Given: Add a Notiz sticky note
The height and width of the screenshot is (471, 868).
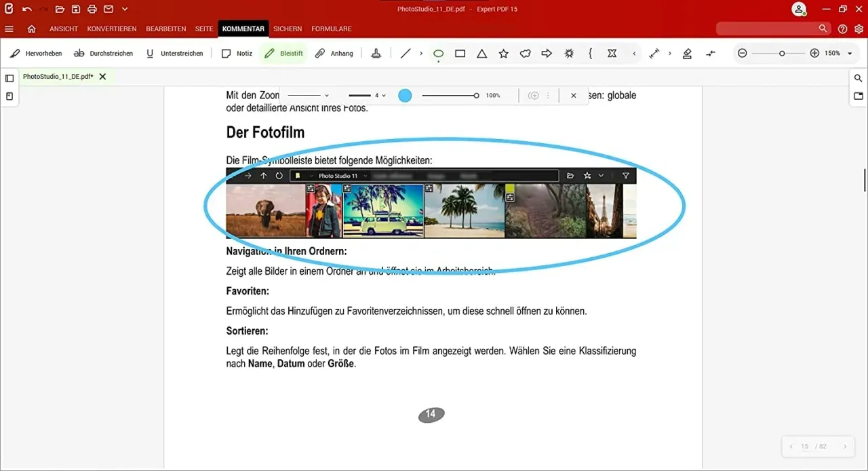Looking at the screenshot, I should pyautogui.click(x=237, y=54).
